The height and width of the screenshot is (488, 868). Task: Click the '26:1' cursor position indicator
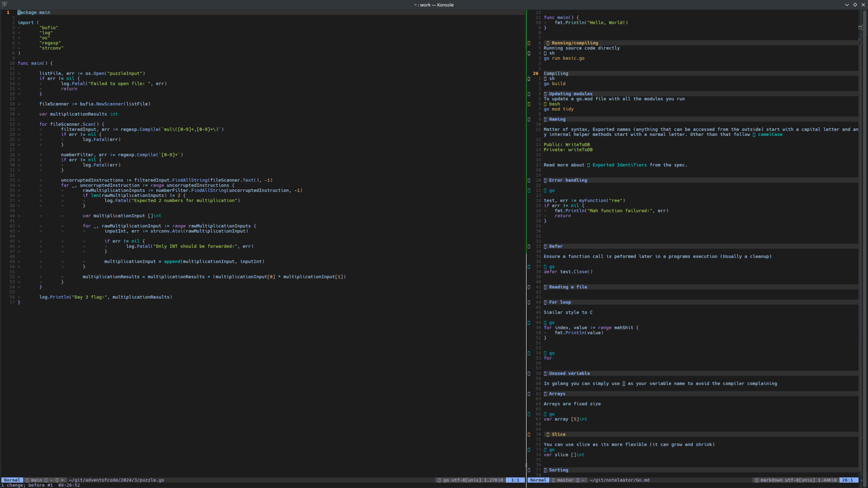[x=848, y=480]
